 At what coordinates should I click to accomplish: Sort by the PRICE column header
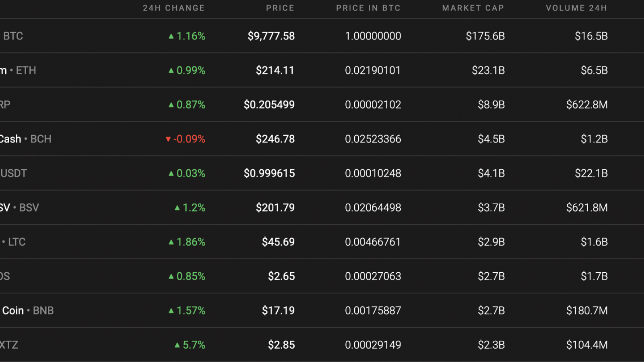(280, 8)
